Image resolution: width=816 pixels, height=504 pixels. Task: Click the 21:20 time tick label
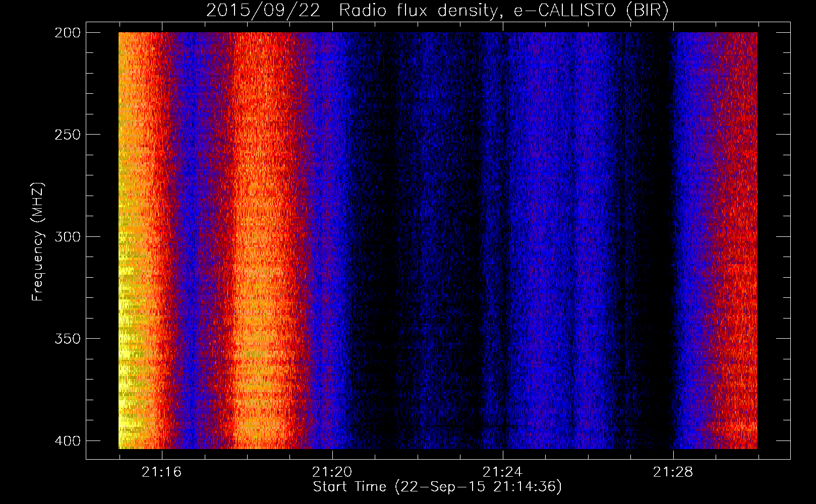click(332, 472)
